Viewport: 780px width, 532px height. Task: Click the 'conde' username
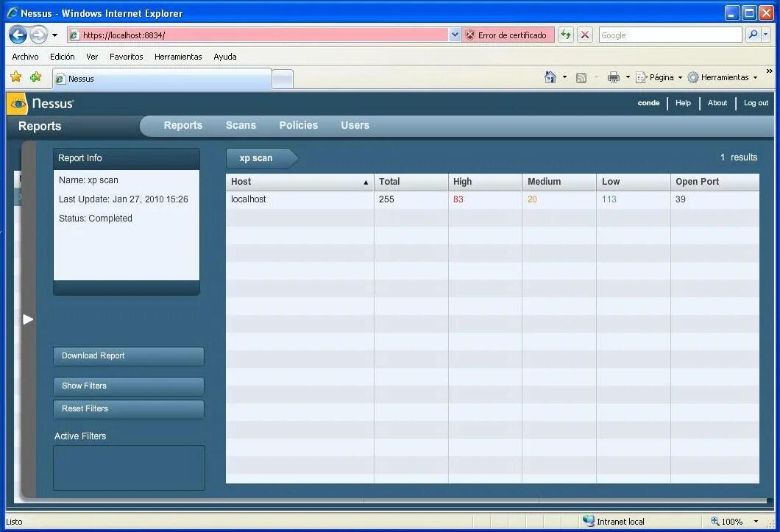(x=649, y=103)
